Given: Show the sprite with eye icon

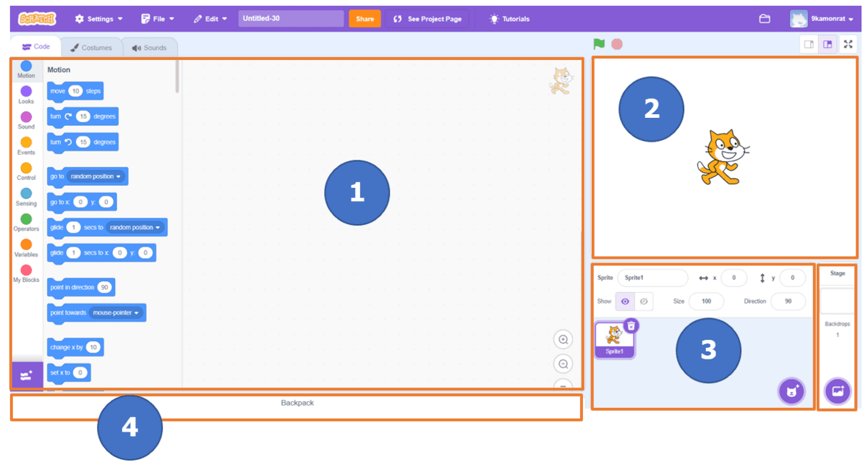Looking at the screenshot, I should [x=625, y=301].
